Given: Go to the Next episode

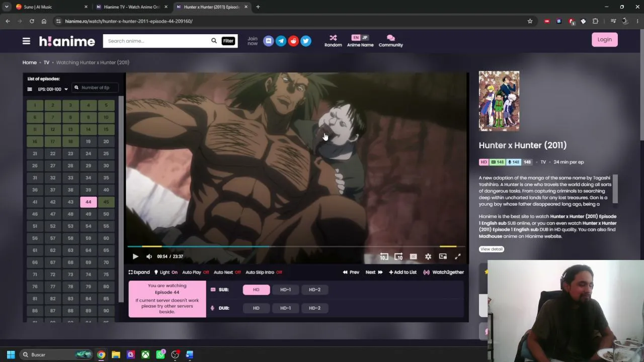Looking at the screenshot, I should [x=374, y=273].
